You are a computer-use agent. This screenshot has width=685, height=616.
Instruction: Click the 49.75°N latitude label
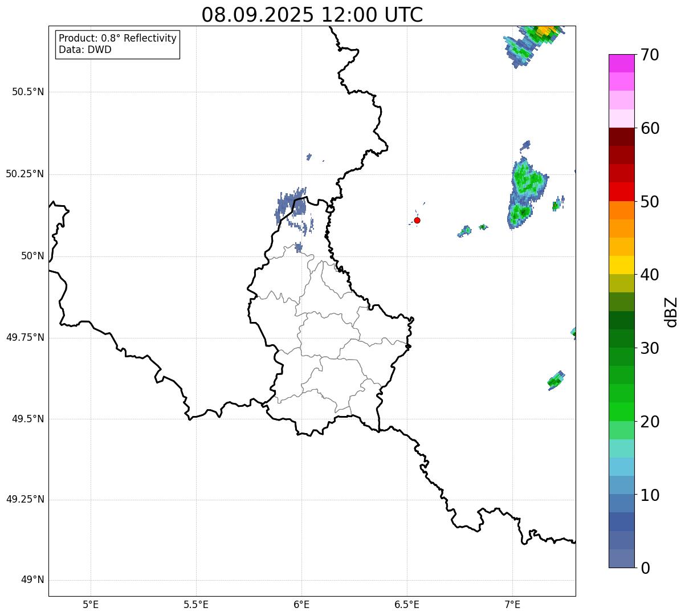pyautogui.click(x=25, y=337)
